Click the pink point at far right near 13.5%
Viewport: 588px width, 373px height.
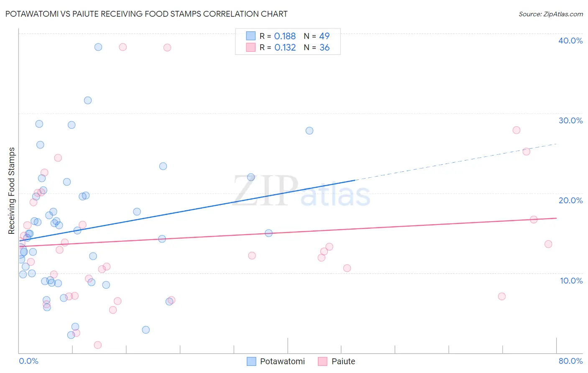pyautogui.click(x=548, y=244)
